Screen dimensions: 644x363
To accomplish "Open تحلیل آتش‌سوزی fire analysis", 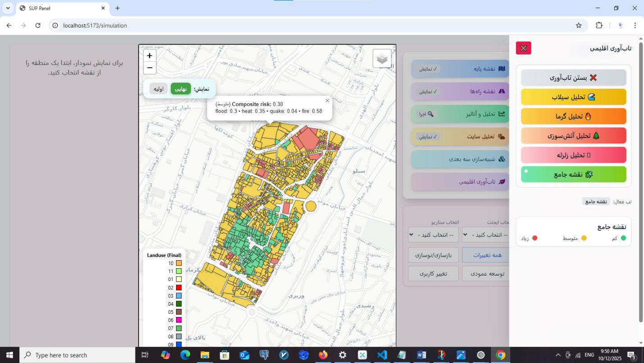I will tap(573, 136).
